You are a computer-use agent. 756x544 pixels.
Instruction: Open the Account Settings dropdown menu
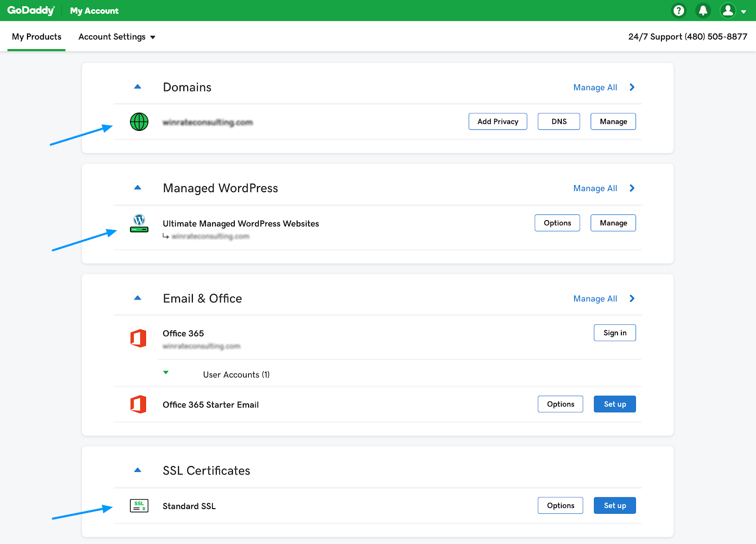[x=117, y=37]
